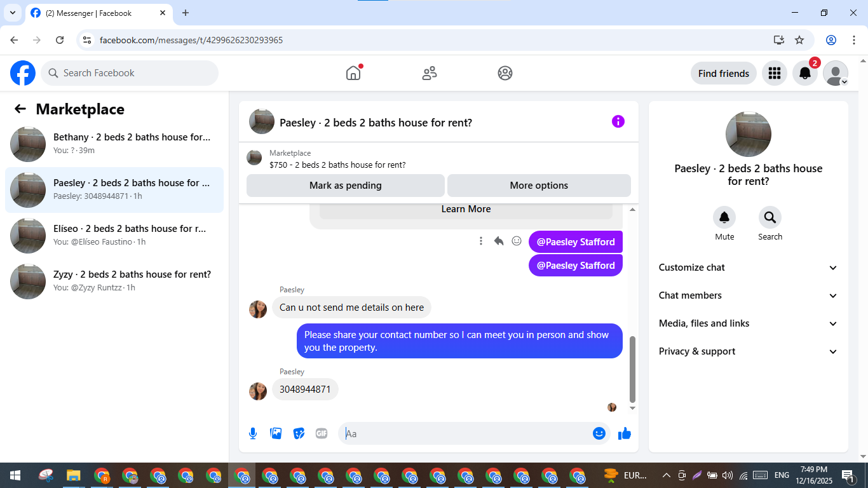Click the Facebook logo
868x488 pixels.
(23, 73)
